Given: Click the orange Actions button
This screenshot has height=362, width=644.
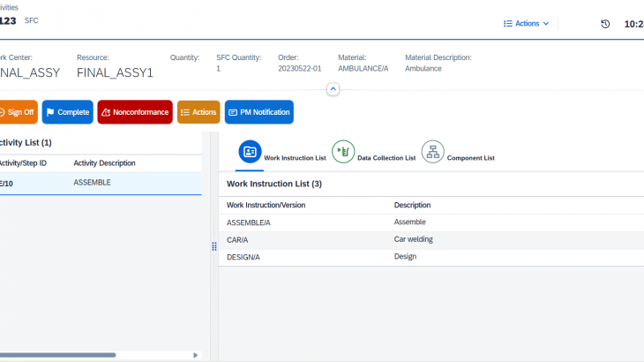Looking at the screenshot, I should pyautogui.click(x=198, y=112).
